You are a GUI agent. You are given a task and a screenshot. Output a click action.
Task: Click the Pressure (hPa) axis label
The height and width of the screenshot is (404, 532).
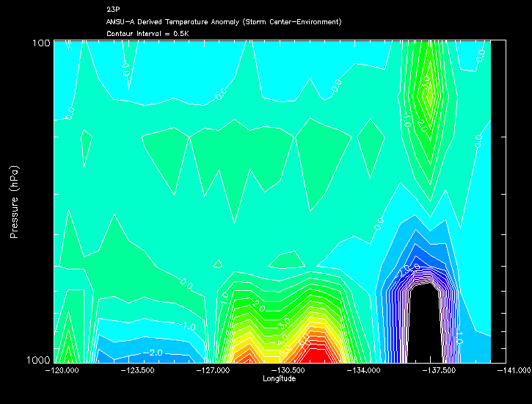[x=14, y=201]
